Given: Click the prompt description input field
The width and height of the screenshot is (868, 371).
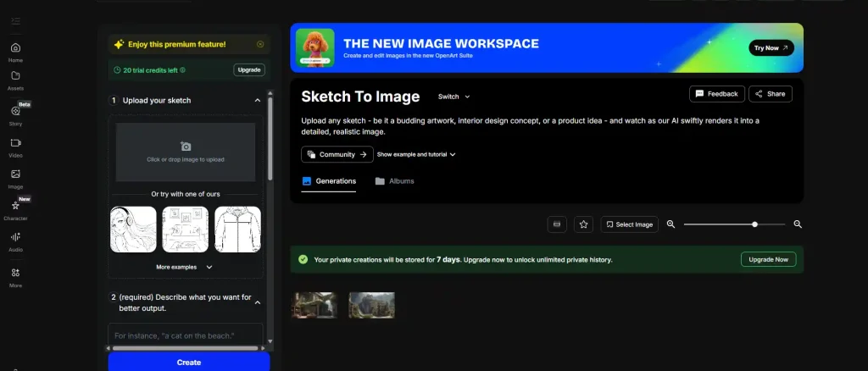Looking at the screenshot, I should 186,335.
